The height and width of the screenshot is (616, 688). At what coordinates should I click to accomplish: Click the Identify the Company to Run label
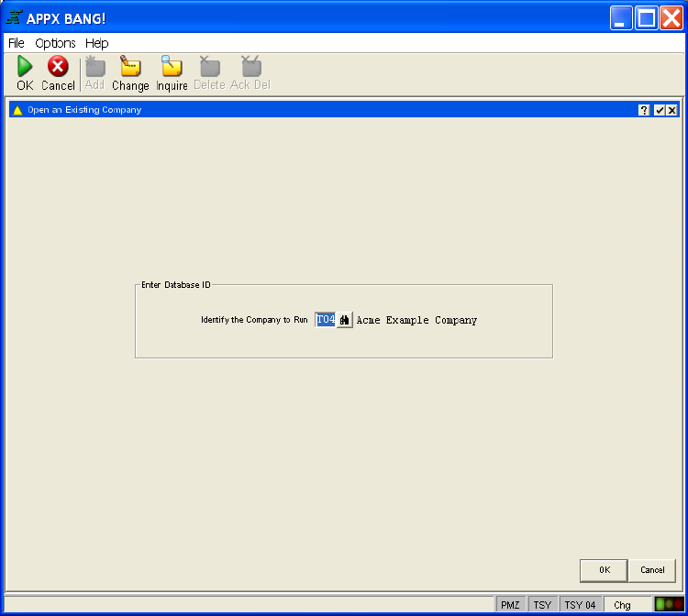click(254, 320)
